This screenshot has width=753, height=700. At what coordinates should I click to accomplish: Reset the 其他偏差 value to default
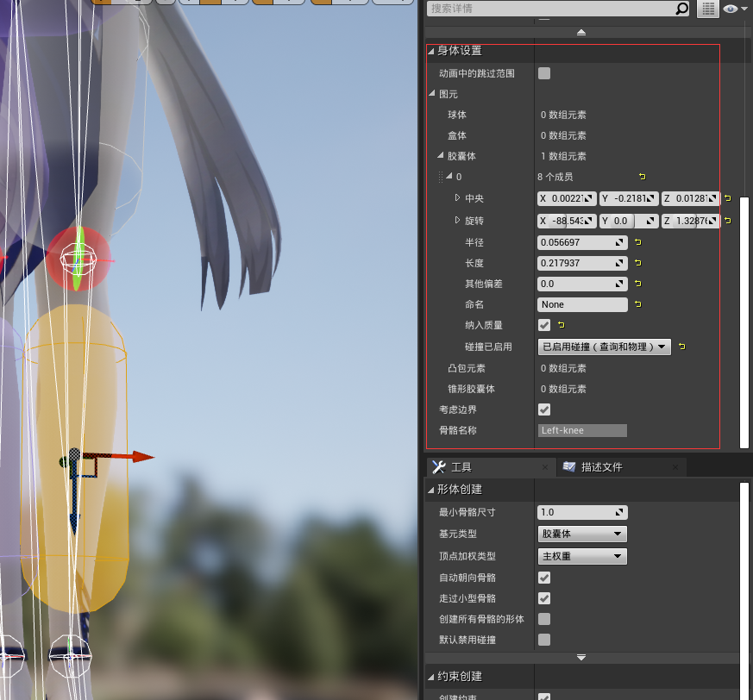[637, 284]
